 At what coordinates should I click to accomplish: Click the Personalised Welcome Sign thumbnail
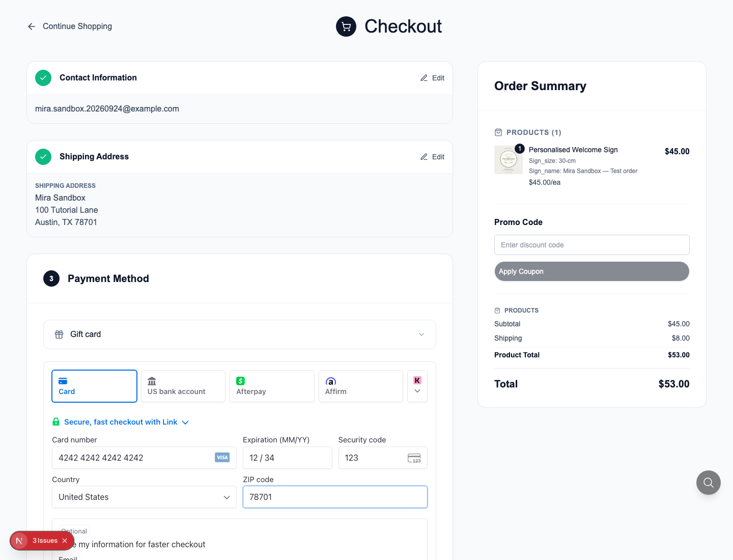[509, 160]
